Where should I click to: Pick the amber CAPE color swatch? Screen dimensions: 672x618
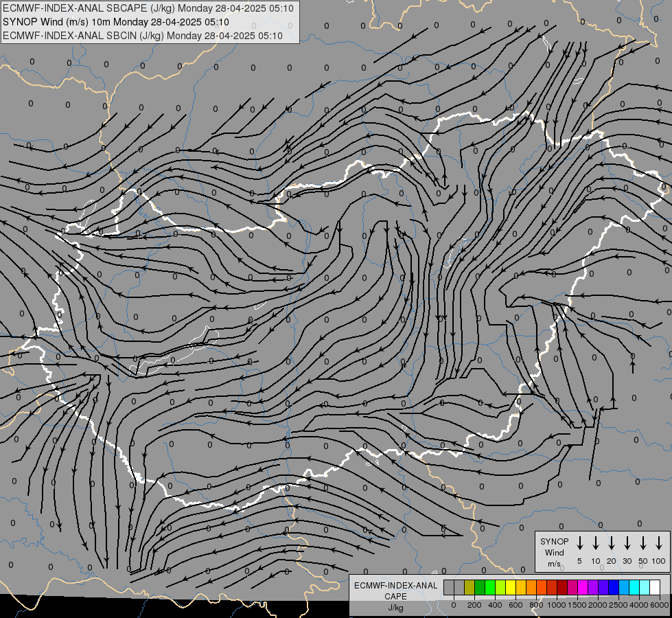pyautogui.click(x=521, y=587)
